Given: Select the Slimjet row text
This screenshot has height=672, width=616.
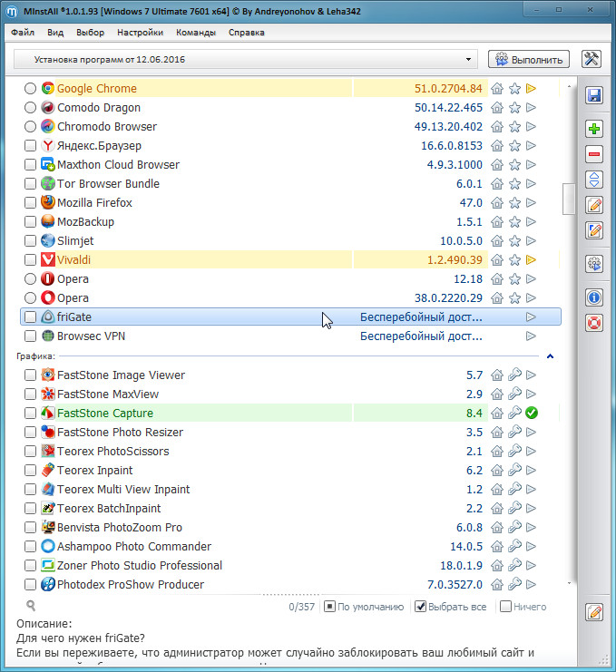Looking at the screenshot, I should click(x=75, y=241).
